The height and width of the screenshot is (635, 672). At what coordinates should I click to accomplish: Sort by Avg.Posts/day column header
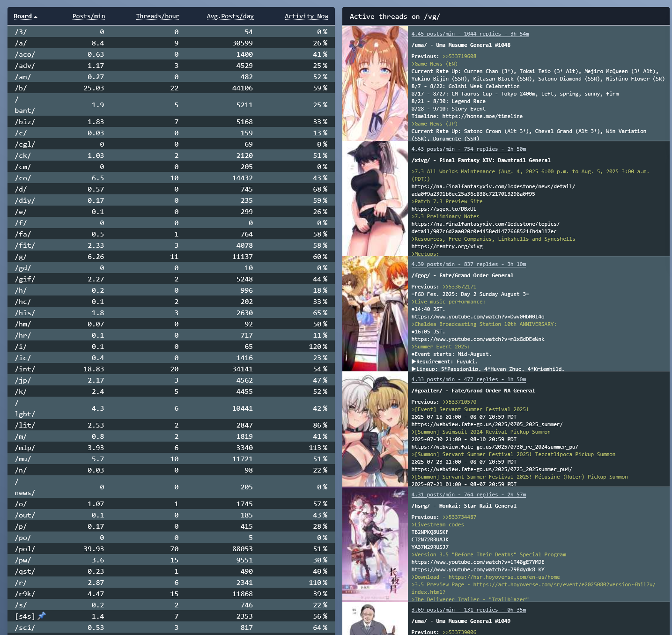tap(230, 16)
